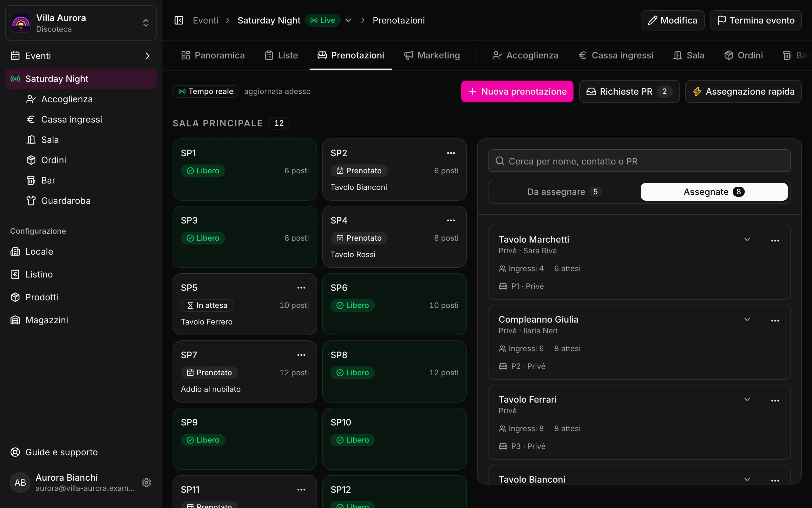Open more options for Compleanno Giulia
Image resolution: width=812 pixels, height=508 pixels.
coord(775,320)
